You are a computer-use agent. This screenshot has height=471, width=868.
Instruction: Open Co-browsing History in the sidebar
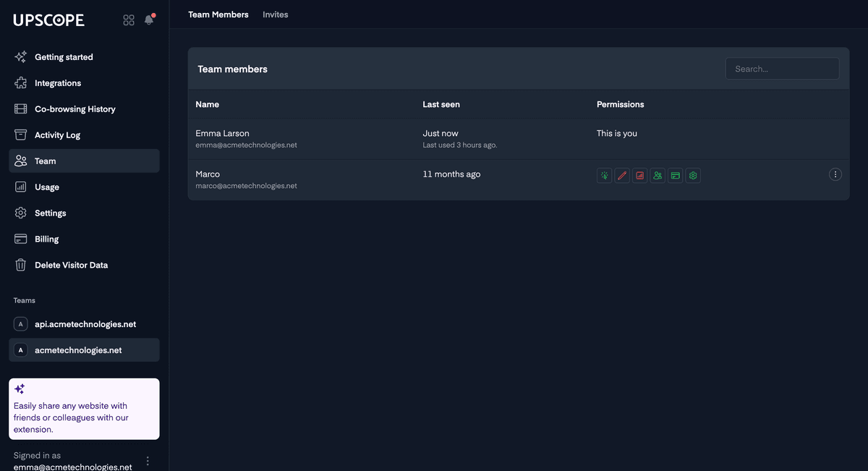[75, 109]
